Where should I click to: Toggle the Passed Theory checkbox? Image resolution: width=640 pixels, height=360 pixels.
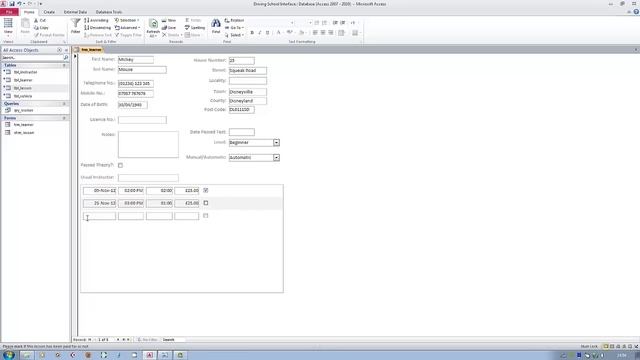[x=120, y=165]
